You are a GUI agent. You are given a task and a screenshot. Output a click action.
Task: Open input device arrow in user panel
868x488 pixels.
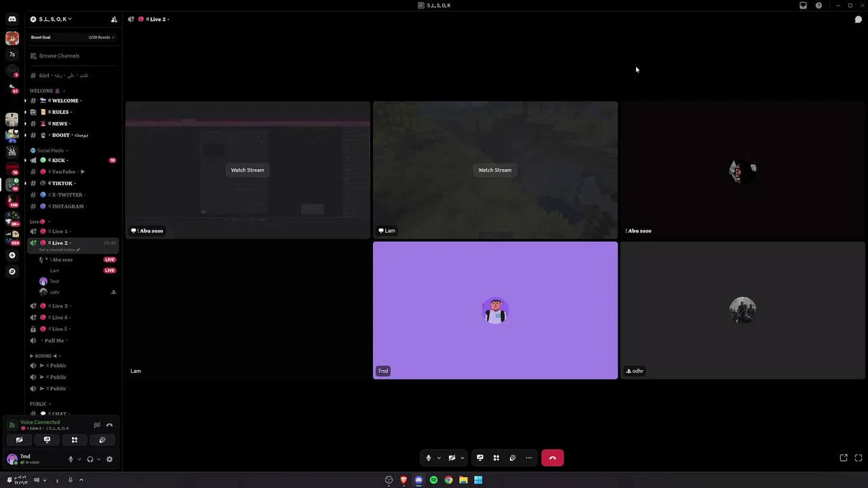tap(79, 460)
